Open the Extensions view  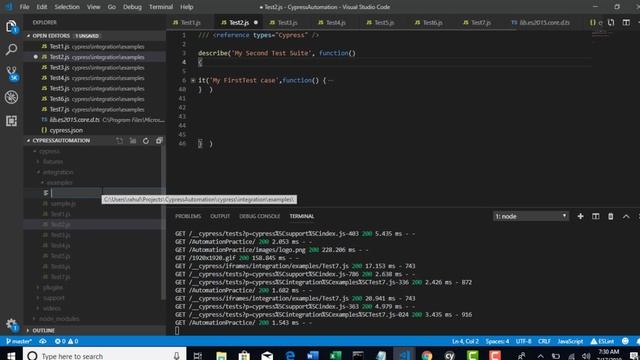tap(11, 120)
